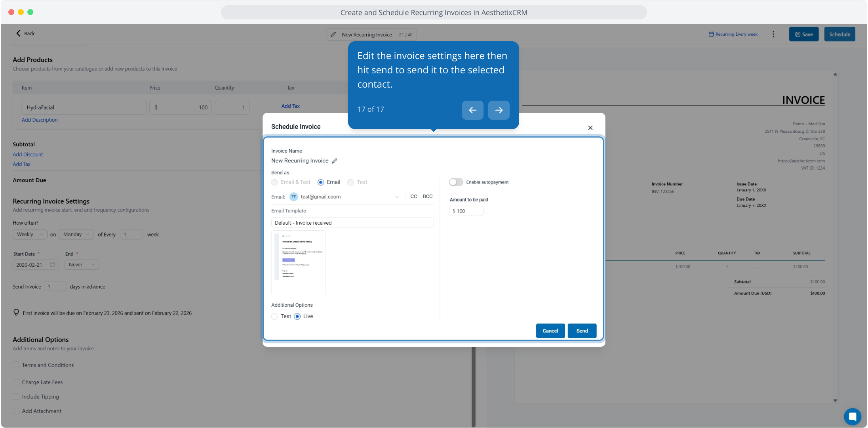
Task: Click the email template preview thumbnail
Action: (x=298, y=262)
